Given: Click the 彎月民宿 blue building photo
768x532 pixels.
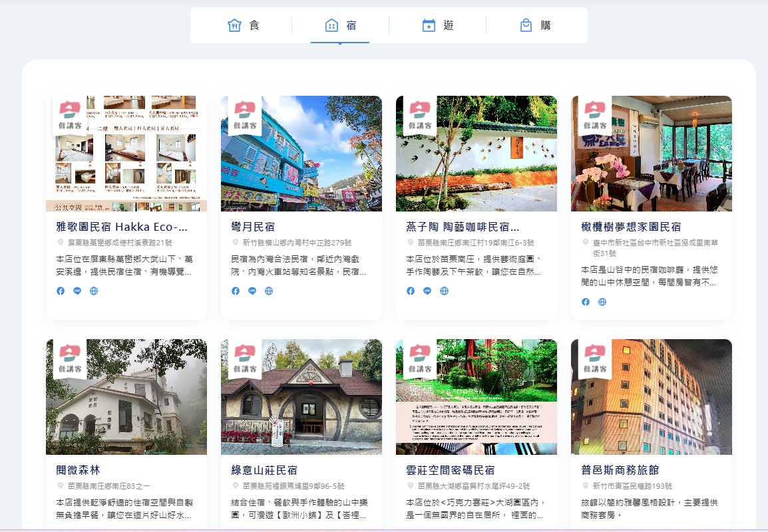Looking at the screenshot, I should 301,154.
